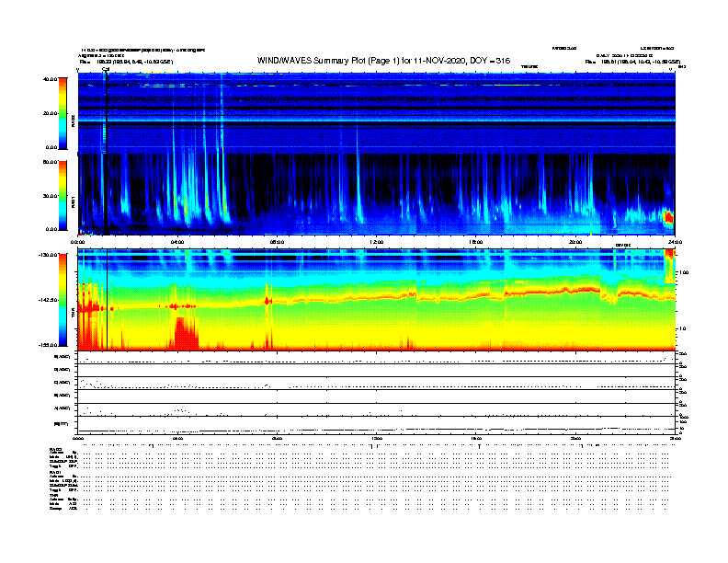Screen dimensions: 728x563
Task: Click the 00:00 tick label below RAD1 panel
Action: [77, 242]
